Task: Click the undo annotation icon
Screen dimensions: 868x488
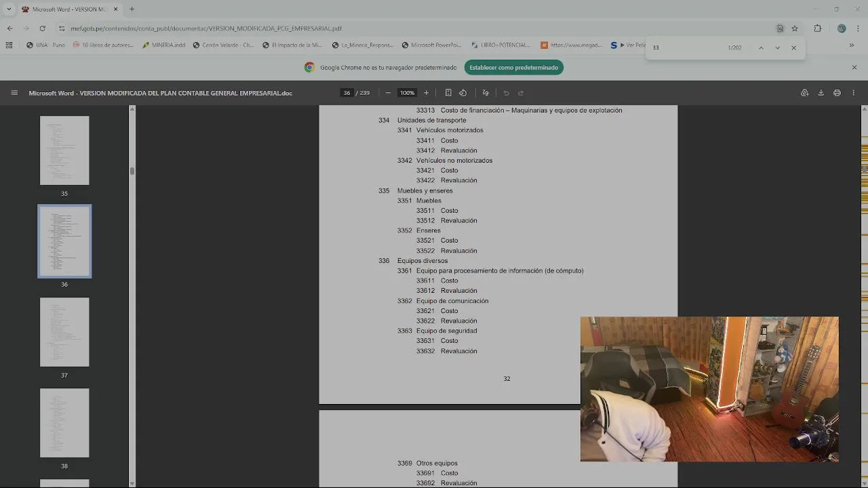Action: point(506,93)
